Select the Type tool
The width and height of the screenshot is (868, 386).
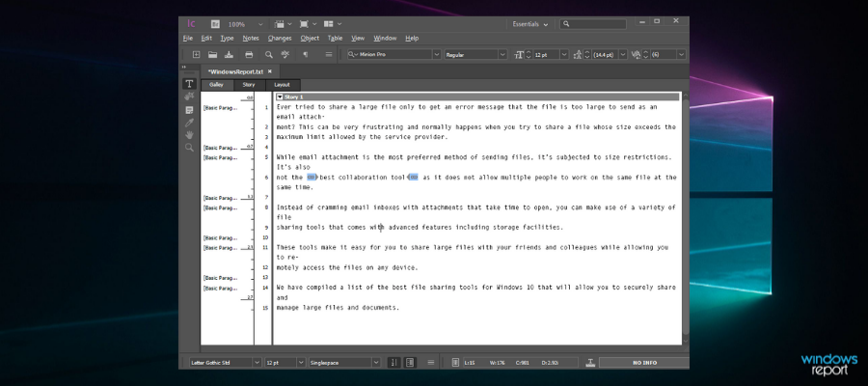click(190, 84)
